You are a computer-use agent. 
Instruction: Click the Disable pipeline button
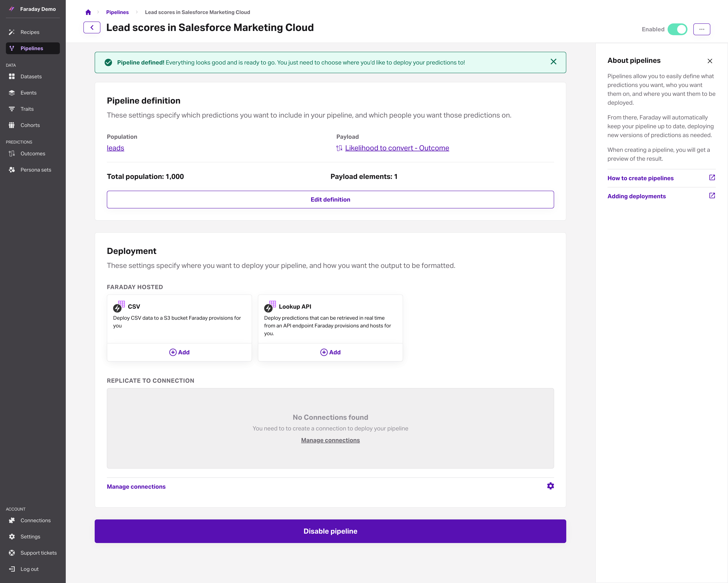[x=330, y=531]
